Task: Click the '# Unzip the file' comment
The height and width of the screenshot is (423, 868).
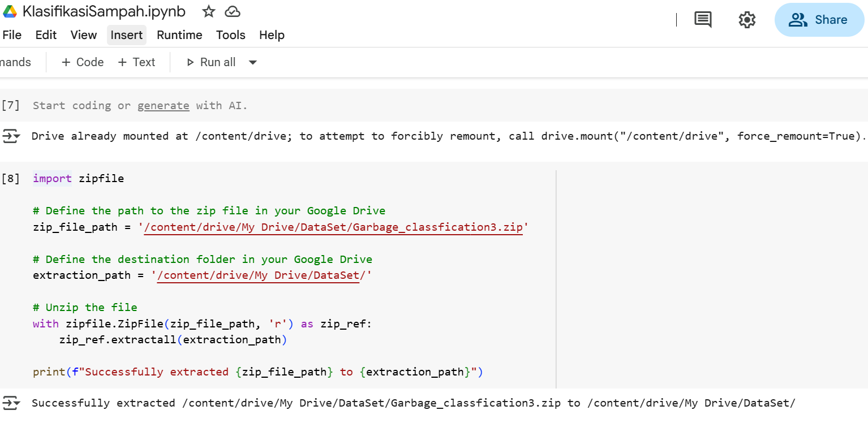Action: coord(85,308)
